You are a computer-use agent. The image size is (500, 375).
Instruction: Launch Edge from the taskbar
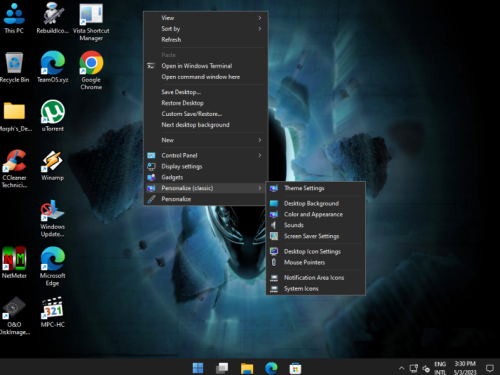coord(271,368)
